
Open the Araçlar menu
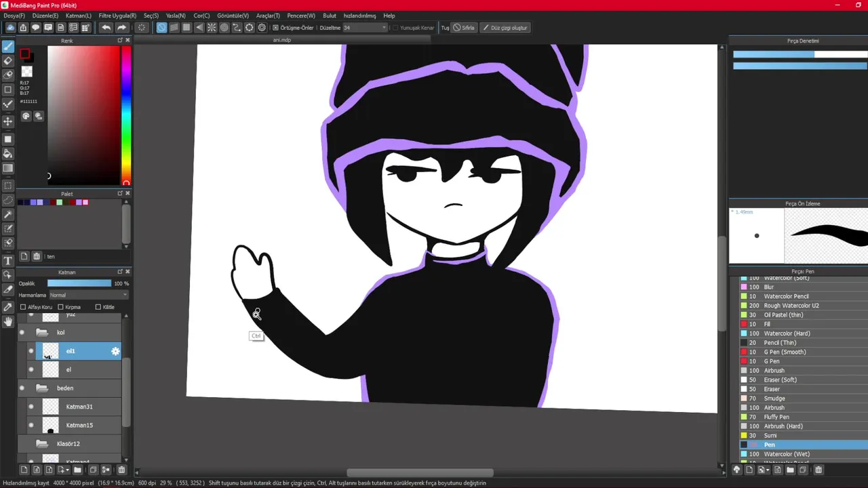(x=268, y=16)
